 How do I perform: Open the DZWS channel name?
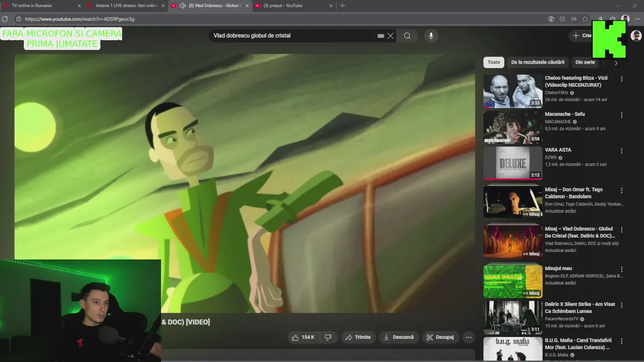point(551,157)
